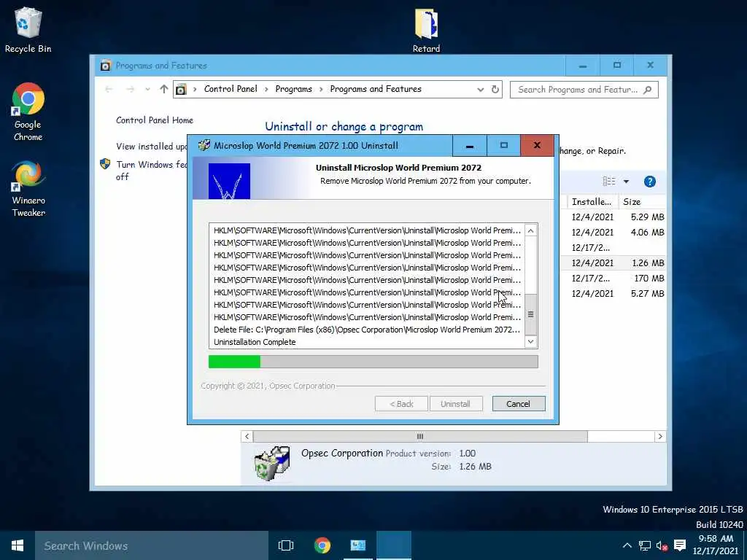
Task: Click Programs in the breadcrumb path
Action: [293, 89]
